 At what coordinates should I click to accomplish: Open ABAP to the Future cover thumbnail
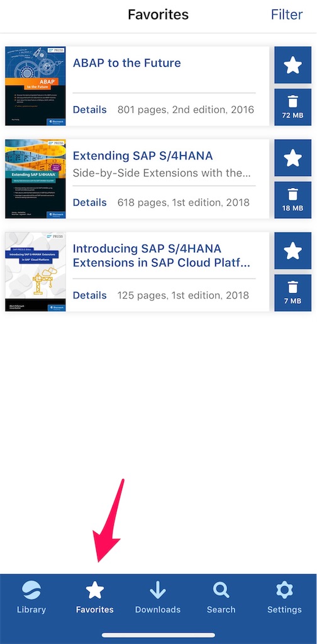tap(35, 86)
